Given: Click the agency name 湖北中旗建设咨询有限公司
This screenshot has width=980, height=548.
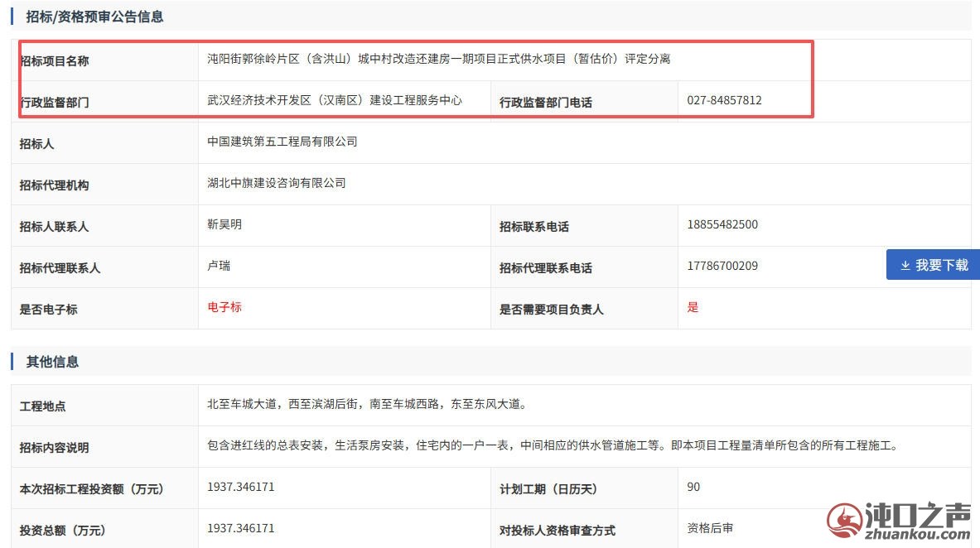Looking at the screenshot, I should pos(276,183).
